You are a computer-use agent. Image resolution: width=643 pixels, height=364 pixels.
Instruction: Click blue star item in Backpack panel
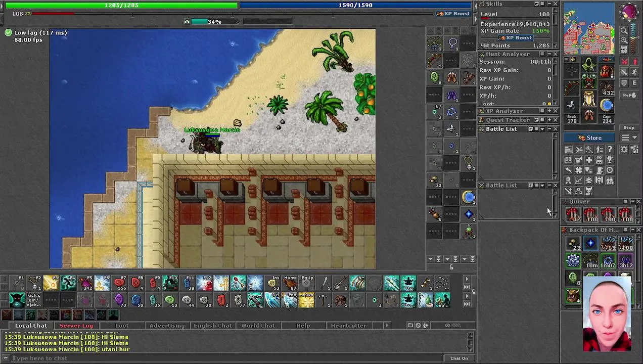tap(590, 243)
